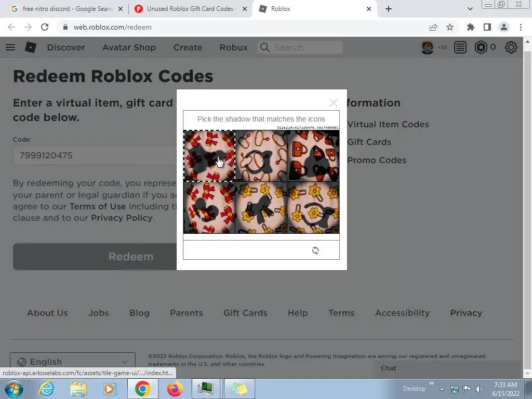The width and height of the screenshot is (532, 399).
Task: Open a new browser tab
Action: point(389,9)
